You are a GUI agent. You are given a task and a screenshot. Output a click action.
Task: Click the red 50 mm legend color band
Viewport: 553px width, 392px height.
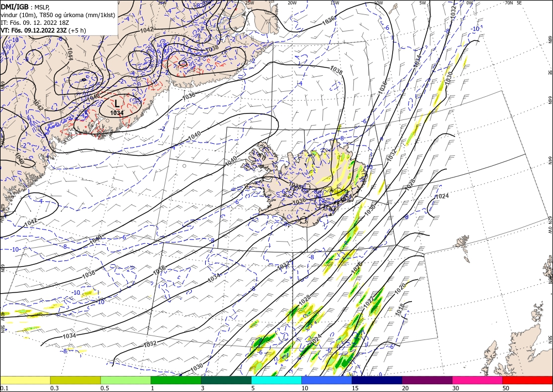528,380
